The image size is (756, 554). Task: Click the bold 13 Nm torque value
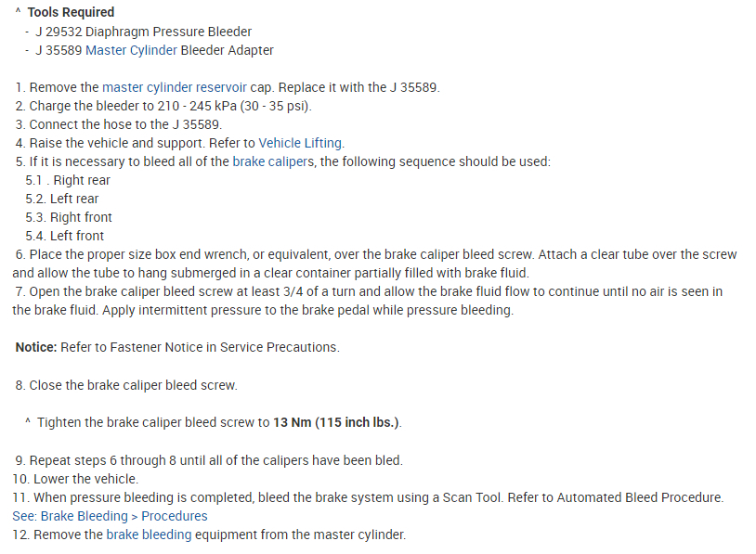[291, 422]
